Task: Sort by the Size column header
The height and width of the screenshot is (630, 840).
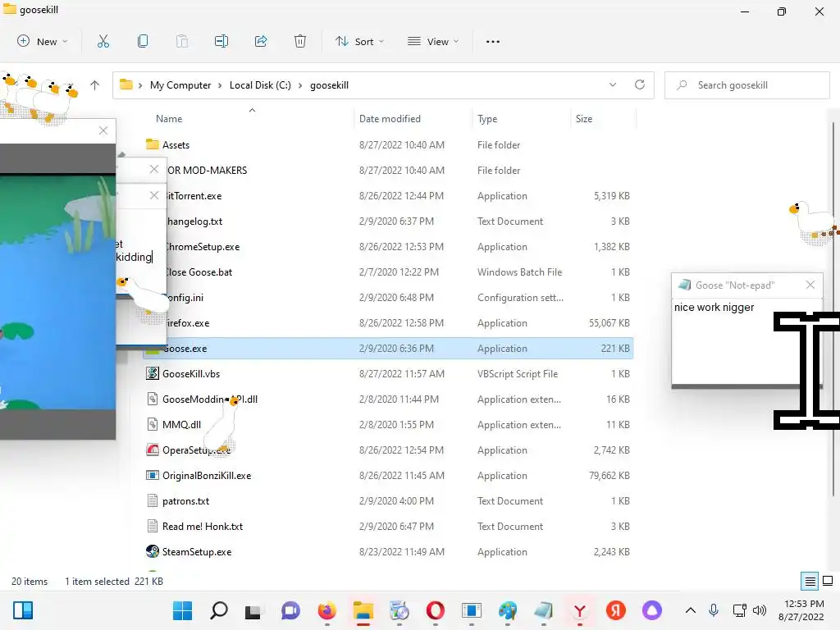Action: click(584, 119)
